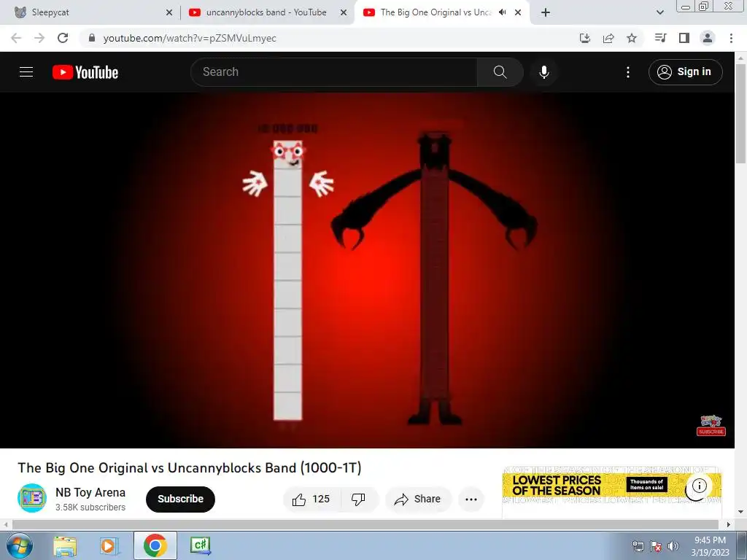Close uncannyblocks band tab
The image size is (747, 560).
(x=344, y=12)
